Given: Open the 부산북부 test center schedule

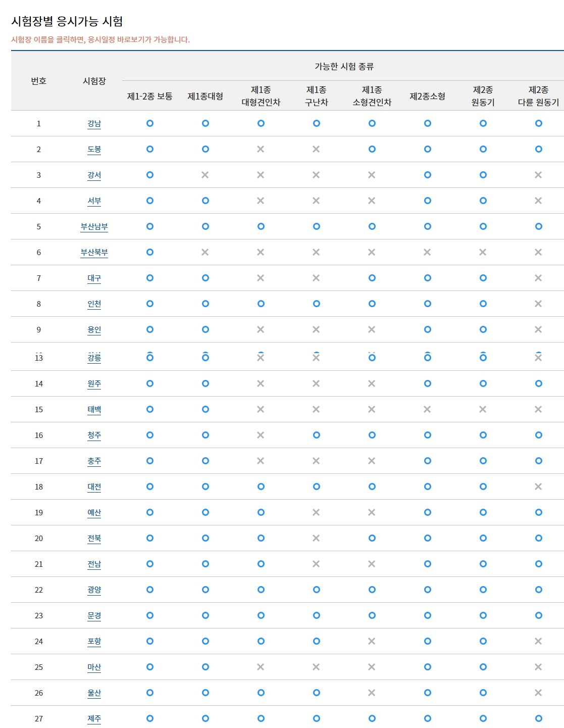Looking at the screenshot, I should point(94,252).
